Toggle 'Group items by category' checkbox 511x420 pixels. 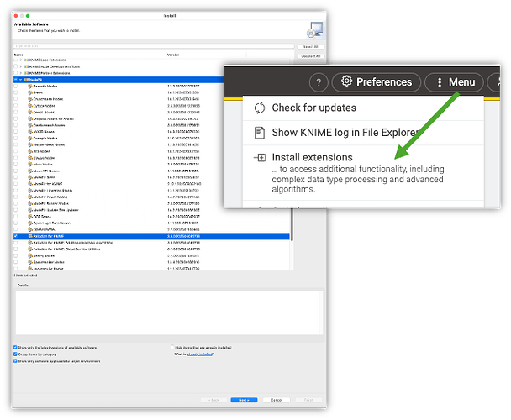coord(15,354)
